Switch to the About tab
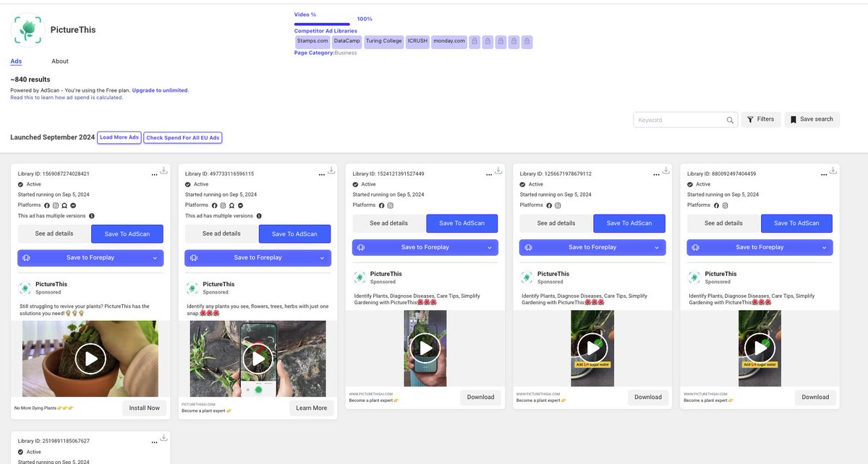 pos(60,61)
